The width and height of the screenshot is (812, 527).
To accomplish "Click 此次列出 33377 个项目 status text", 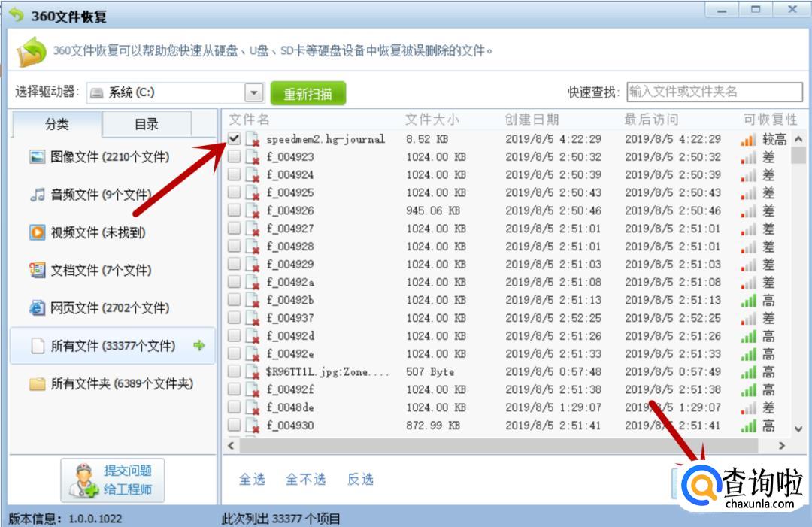I will point(280,519).
